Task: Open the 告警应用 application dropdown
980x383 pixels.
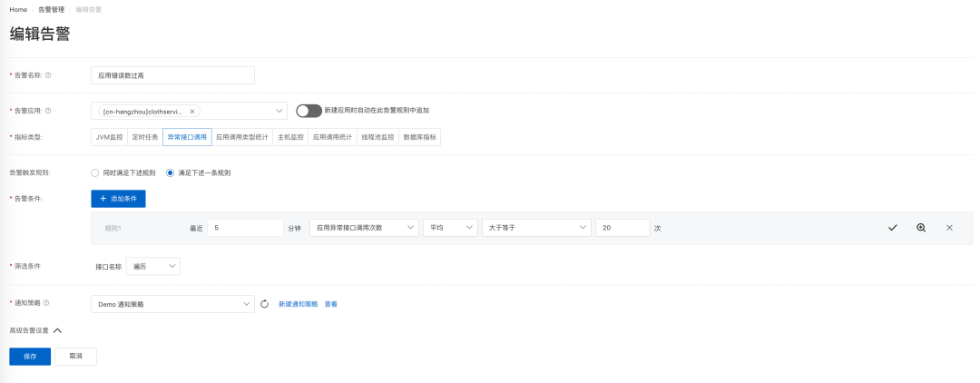Action: click(189, 111)
